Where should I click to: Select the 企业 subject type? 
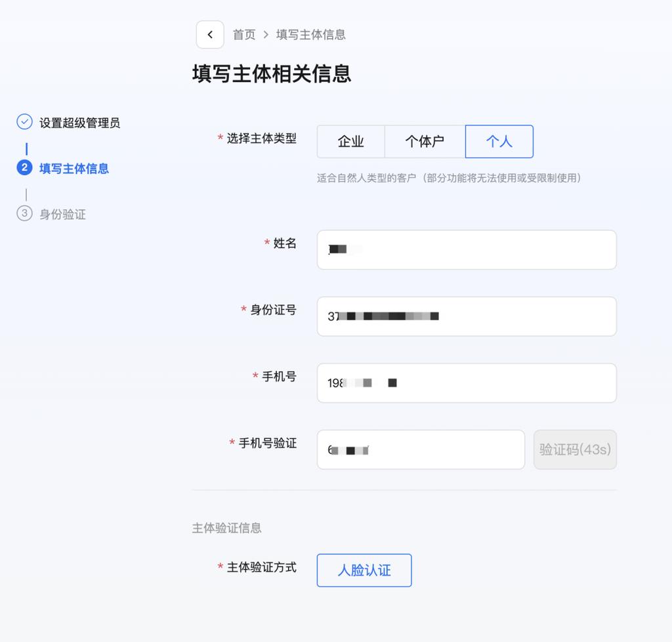(x=350, y=141)
